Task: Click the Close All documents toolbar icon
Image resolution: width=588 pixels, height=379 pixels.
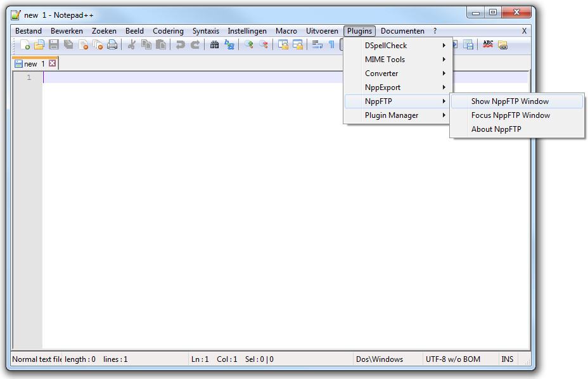Action: 98,44
